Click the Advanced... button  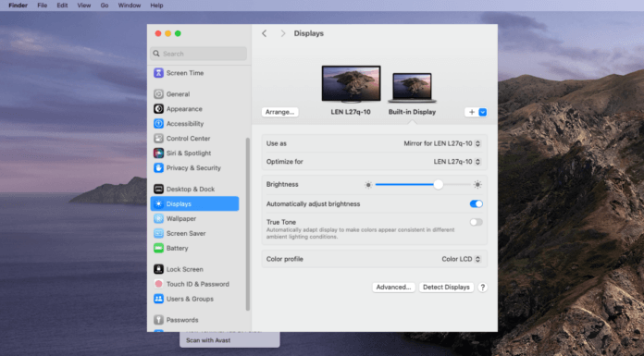click(x=393, y=287)
